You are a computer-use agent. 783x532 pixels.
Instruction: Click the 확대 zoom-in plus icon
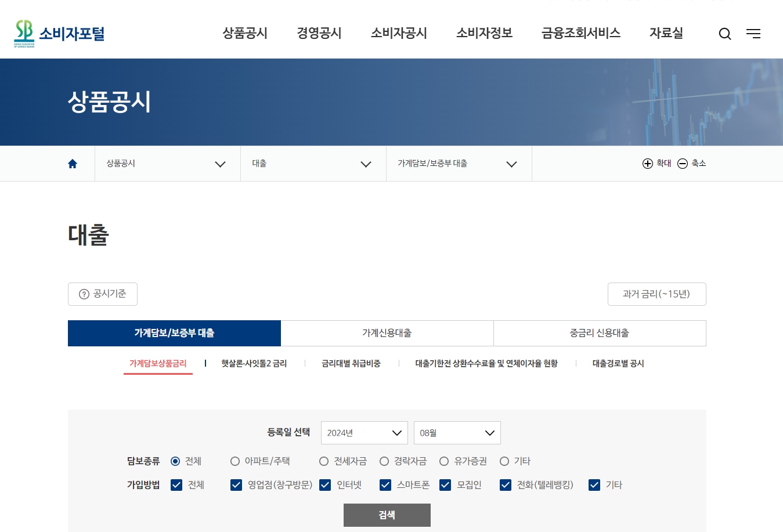point(647,163)
